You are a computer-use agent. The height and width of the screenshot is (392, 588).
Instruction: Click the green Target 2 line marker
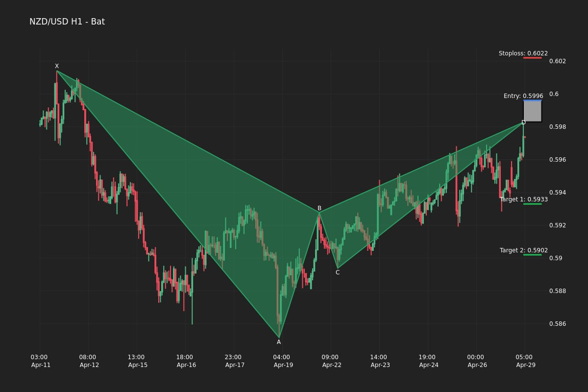(x=533, y=255)
